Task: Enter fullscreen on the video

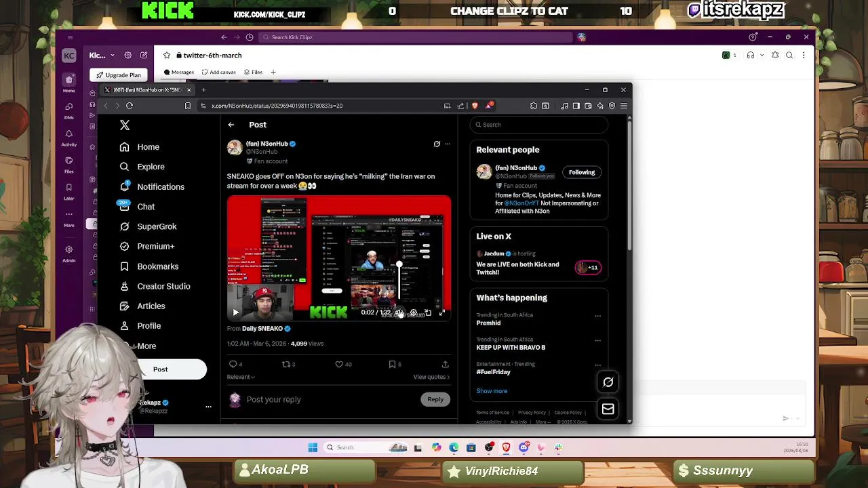Action: point(441,312)
